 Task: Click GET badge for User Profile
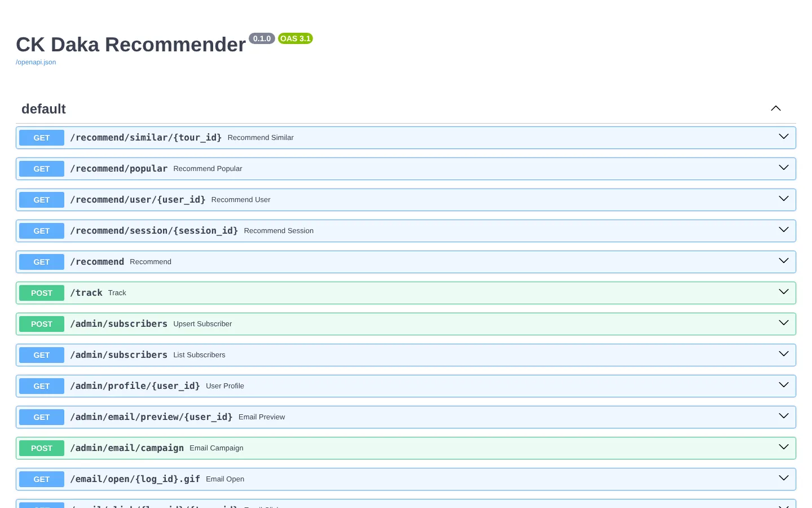click(42, 386)
